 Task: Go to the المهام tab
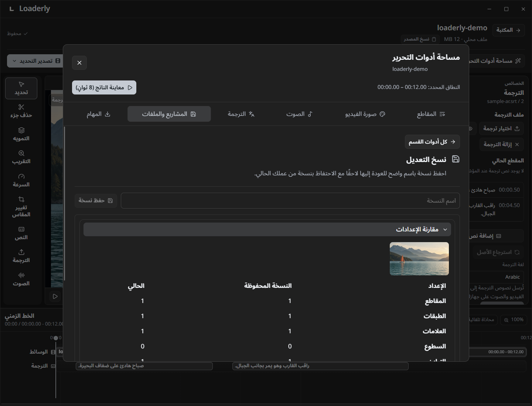coord(98,114)
